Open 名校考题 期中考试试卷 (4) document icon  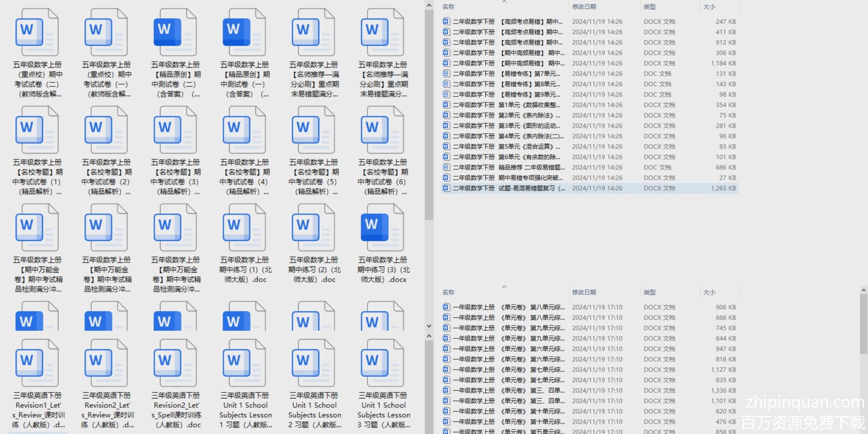click(244, 130)
